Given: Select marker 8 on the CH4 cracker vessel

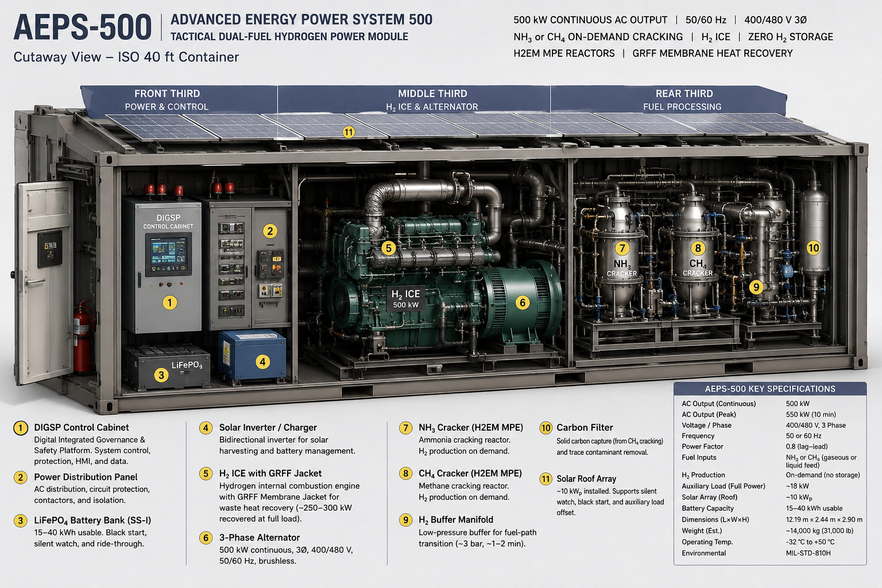Looking at the screenshot, I should click(x=698, y=248).
